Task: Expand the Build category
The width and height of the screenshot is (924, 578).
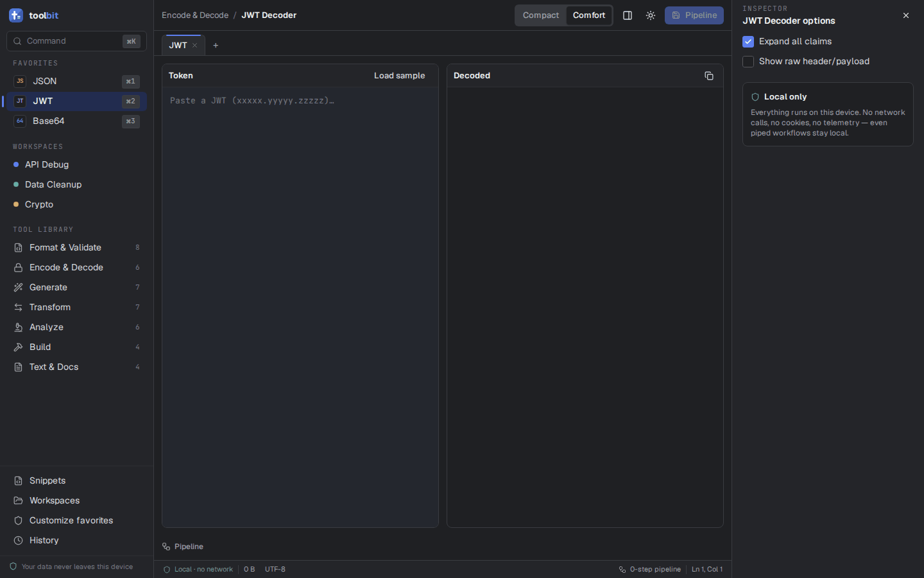Action: [76, 347]
